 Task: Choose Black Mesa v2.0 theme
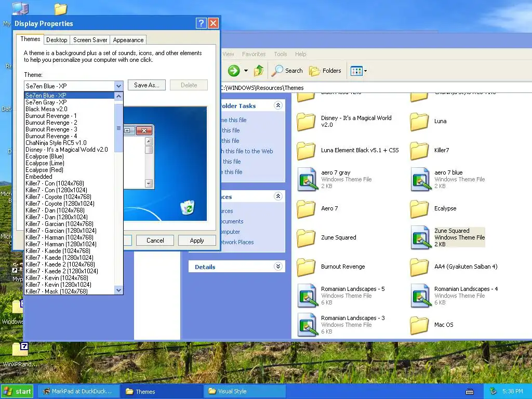(70, 109)
